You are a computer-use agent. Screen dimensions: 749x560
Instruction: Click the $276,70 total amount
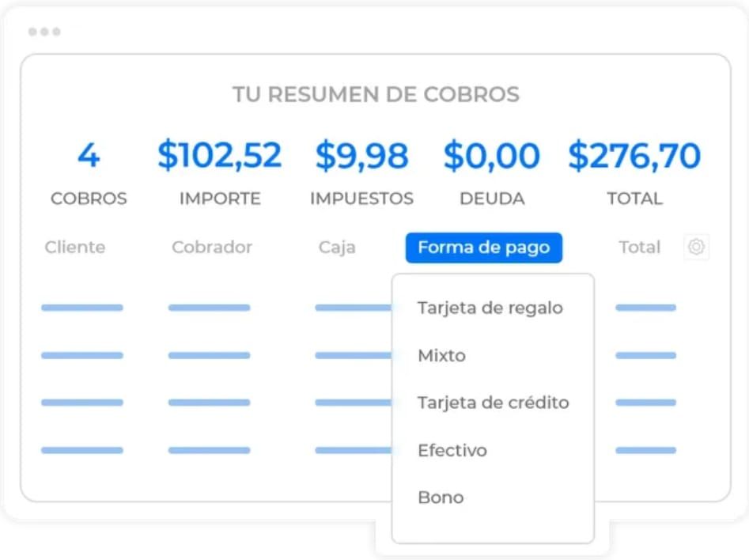coord(634,156)
